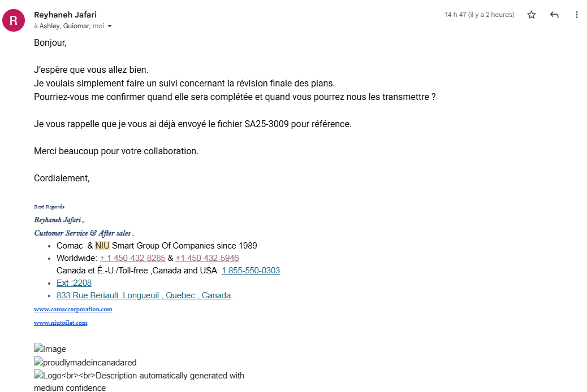The width and height of the screenshot is (587, 392).
Task: Visit www.comaccorporation.com website link
Action: point(73,310)
